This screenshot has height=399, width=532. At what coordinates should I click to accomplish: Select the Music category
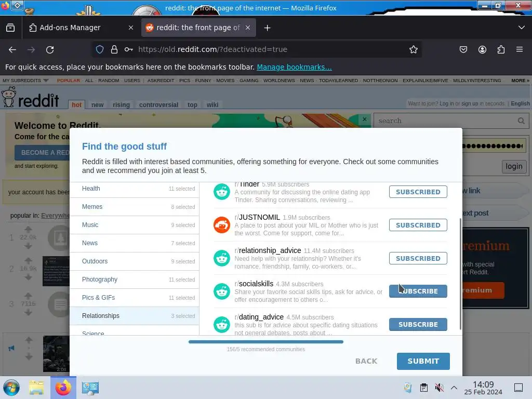tap(135, 225)
